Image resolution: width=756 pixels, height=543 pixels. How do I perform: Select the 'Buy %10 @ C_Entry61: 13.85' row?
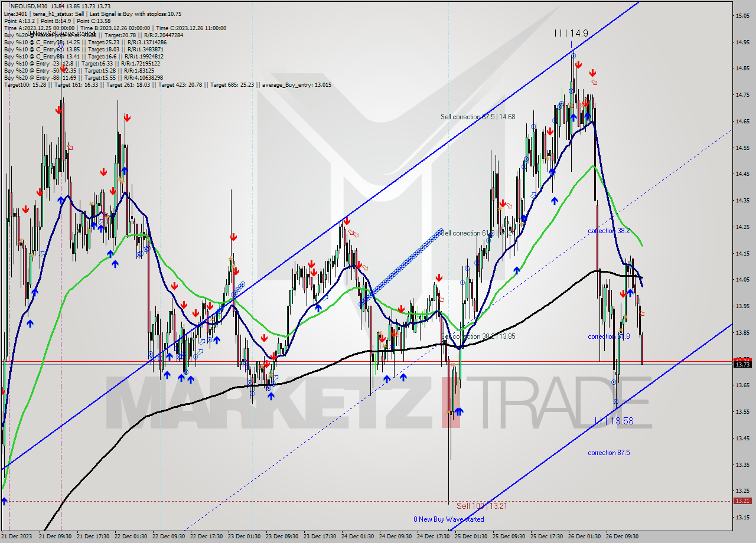(x=84, y=49)
